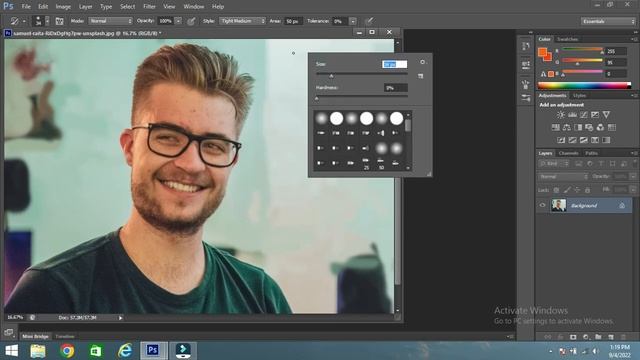Open the Art History Brush tool preset picker
The image size is (640, 360).
pos(17,21)
